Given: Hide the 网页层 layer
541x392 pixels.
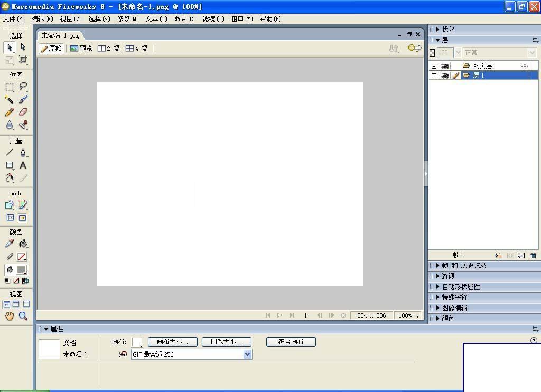Looking at the screenshot, I should coord(445,65).
